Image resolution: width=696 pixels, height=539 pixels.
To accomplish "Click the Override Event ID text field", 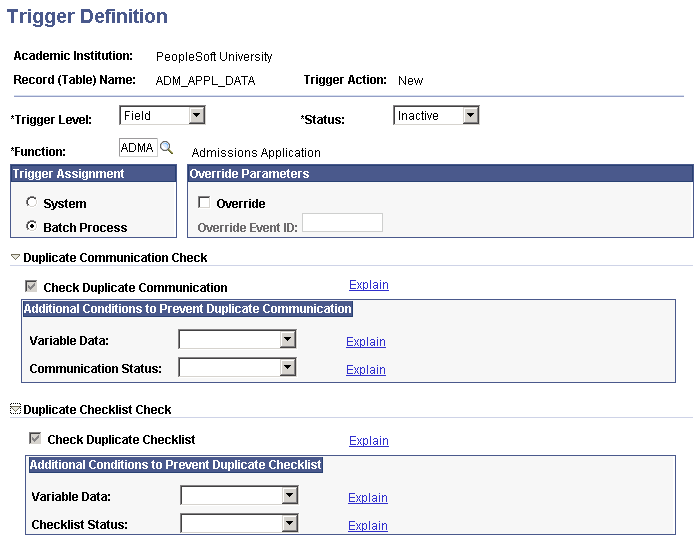I will 342,222.
